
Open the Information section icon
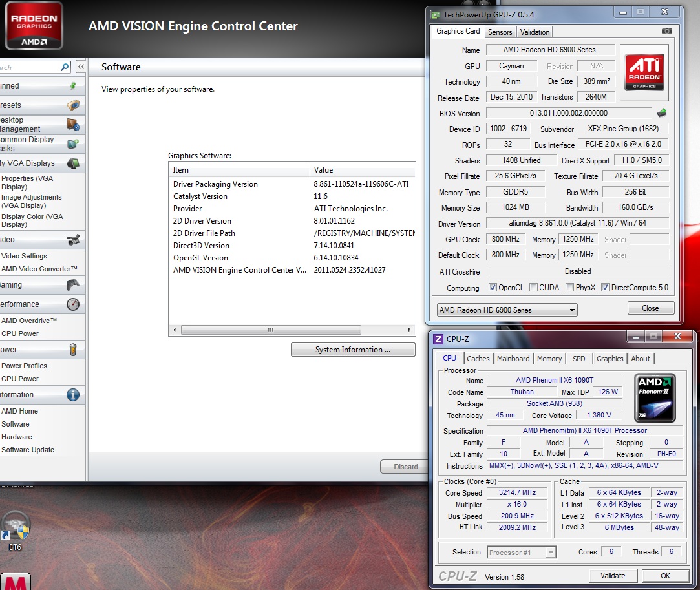click(73, 395)
